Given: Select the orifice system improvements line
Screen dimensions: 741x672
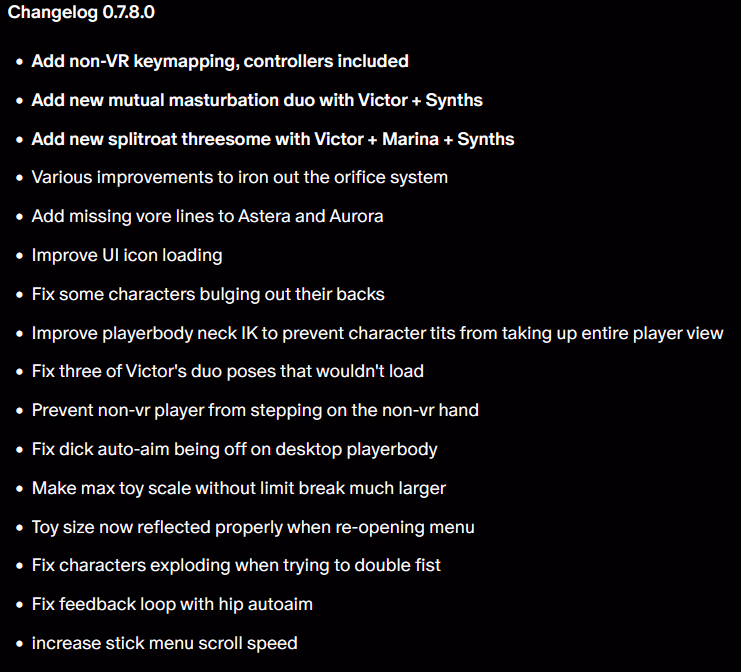Looking at the screenshot, I should (x=239, y=177).
